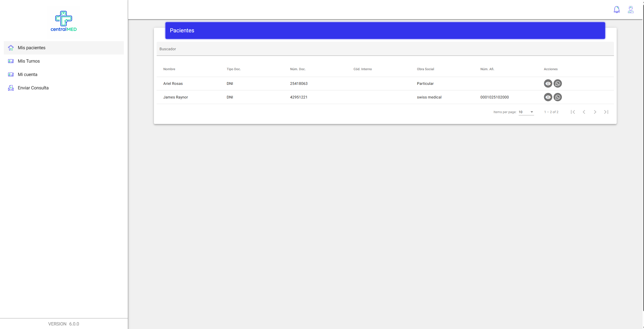Viewport: 644px width, 329px height.
Task: Open the notifications bell icon
Action: point(616,10)
